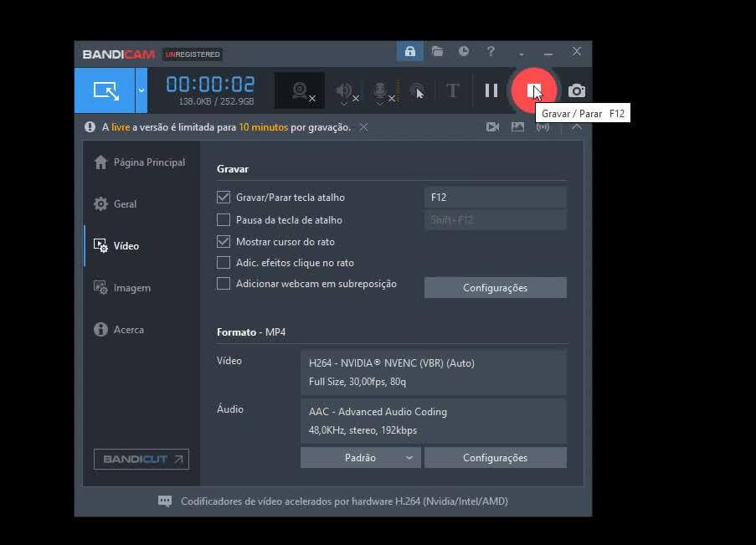
Task: Click the warning exclamation icon
Action: (x=90, y=127)
